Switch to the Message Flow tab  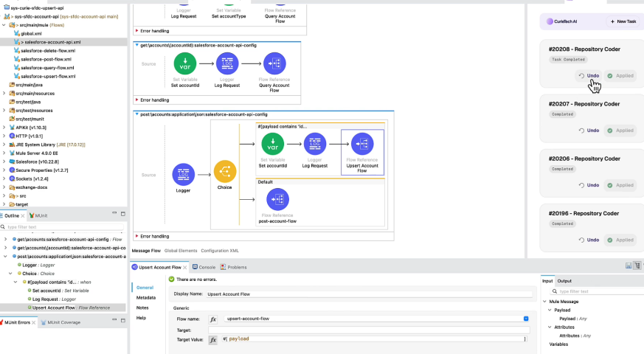(146, 251)
